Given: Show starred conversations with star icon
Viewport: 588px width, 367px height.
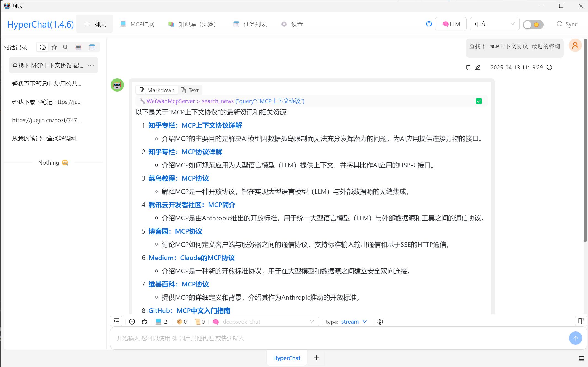Looking at the screenshot, I should [54, 47].
